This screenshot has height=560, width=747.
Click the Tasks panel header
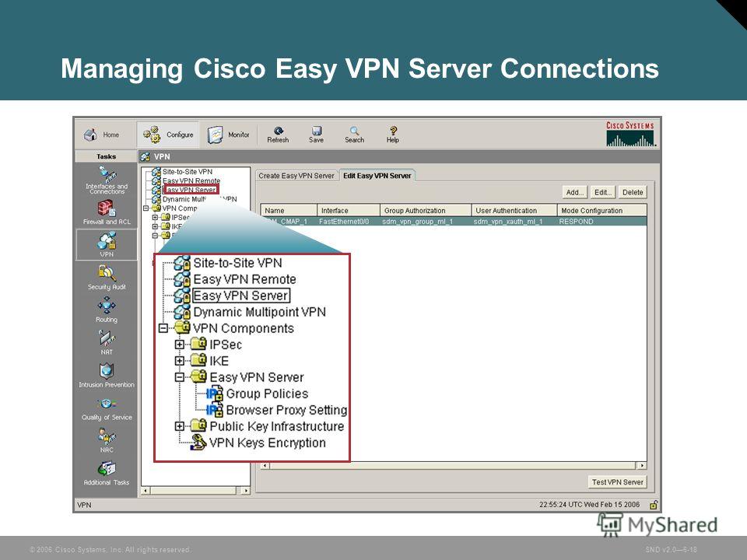[x=107, y=156]
